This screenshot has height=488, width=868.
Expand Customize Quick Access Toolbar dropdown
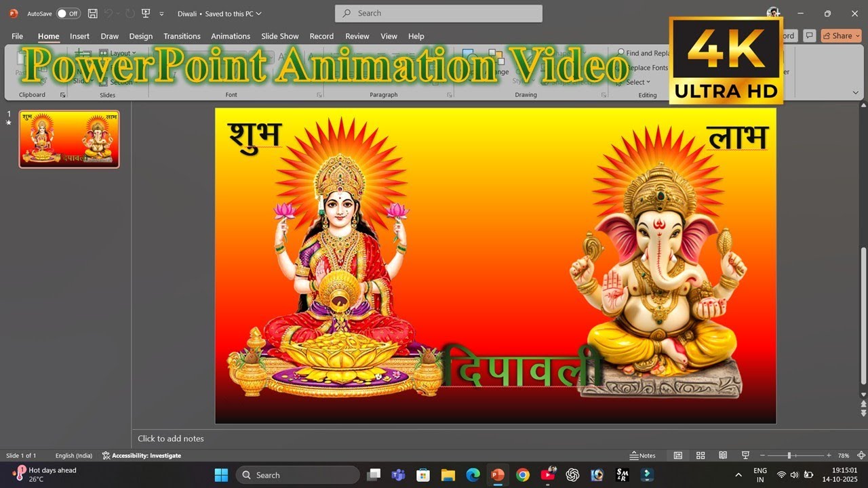click(161, 14)
